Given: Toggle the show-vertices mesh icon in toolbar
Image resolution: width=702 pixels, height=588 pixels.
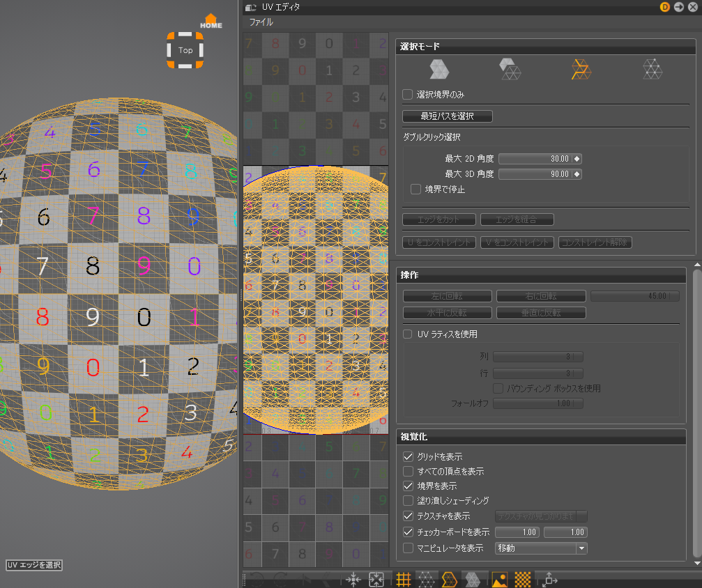Looking at the screenshot, I should (426, 580).
